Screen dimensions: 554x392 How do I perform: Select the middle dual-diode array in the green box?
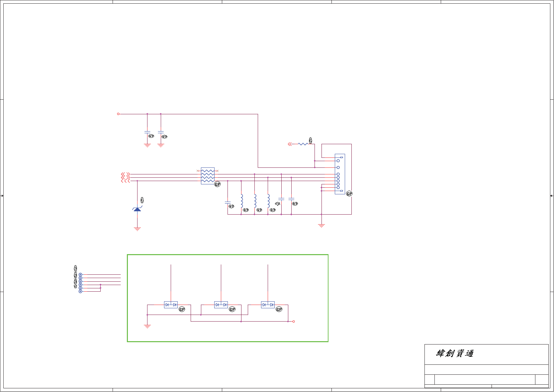(x=221, y=305)
